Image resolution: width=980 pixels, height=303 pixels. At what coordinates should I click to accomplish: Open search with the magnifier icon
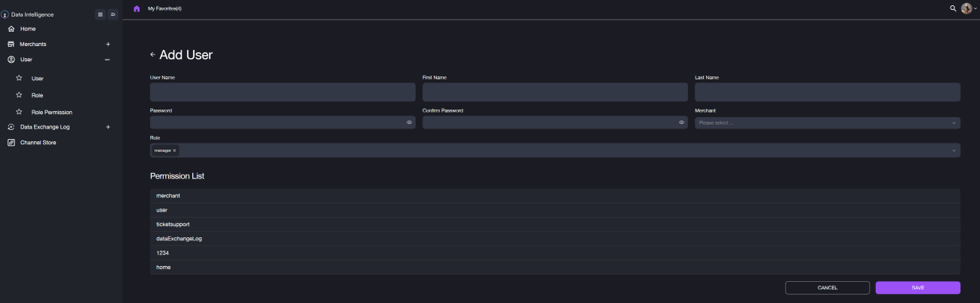tap(953, 8)
